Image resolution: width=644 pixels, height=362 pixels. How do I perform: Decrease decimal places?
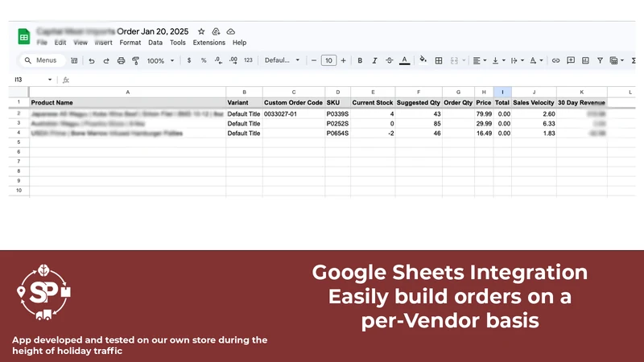[x=218, y=60]
